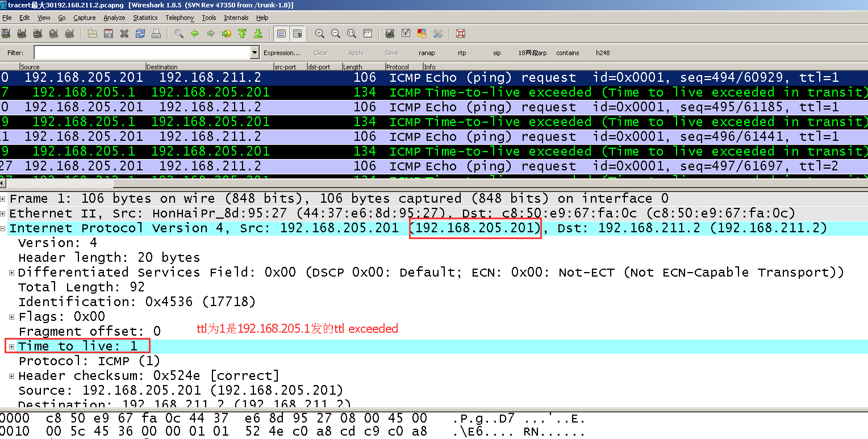Select the 'Total Length: 92' field
Viewport: 868px width, 439px height.
click(82, 287)
